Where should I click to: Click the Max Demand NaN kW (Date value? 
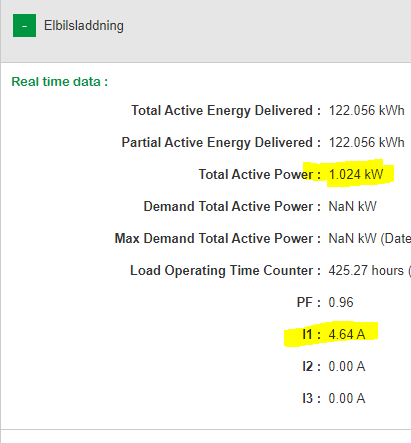point(370,238)
